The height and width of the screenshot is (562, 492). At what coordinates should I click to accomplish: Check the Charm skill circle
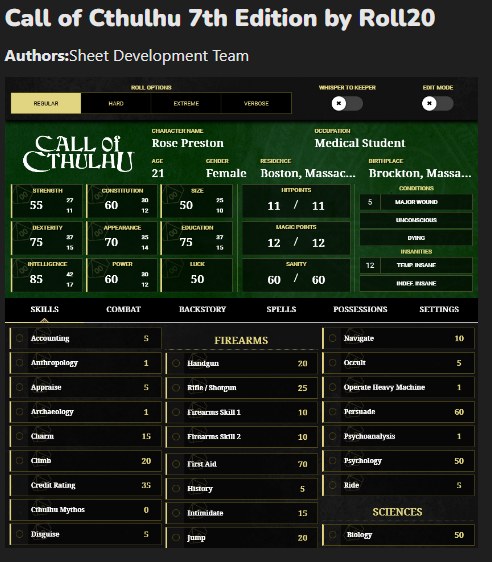[20, 436]
